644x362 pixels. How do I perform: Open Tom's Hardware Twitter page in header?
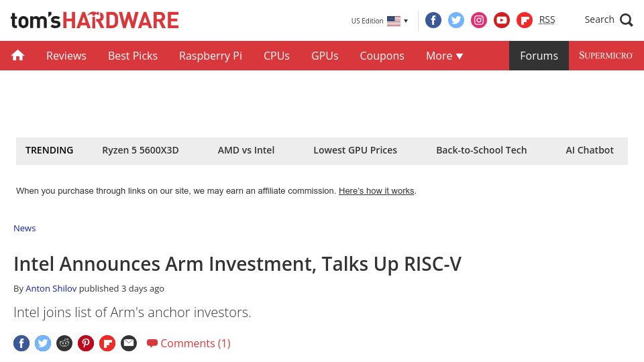(456, 20)
